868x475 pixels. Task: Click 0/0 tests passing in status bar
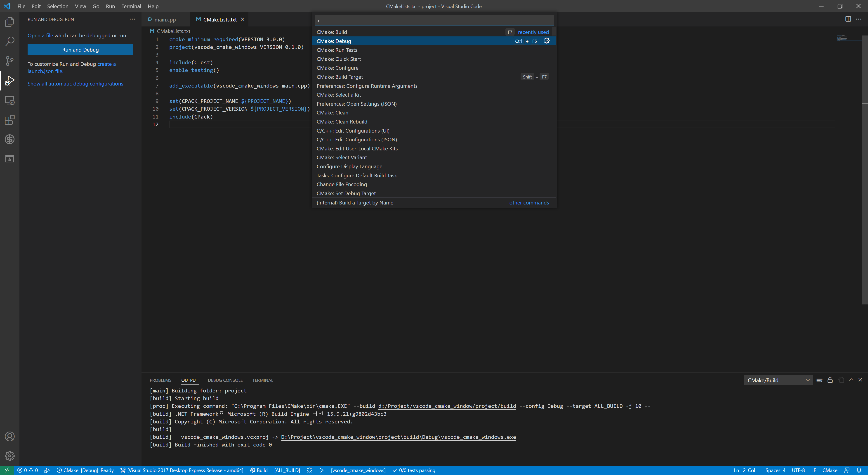(x=414, y=470)
